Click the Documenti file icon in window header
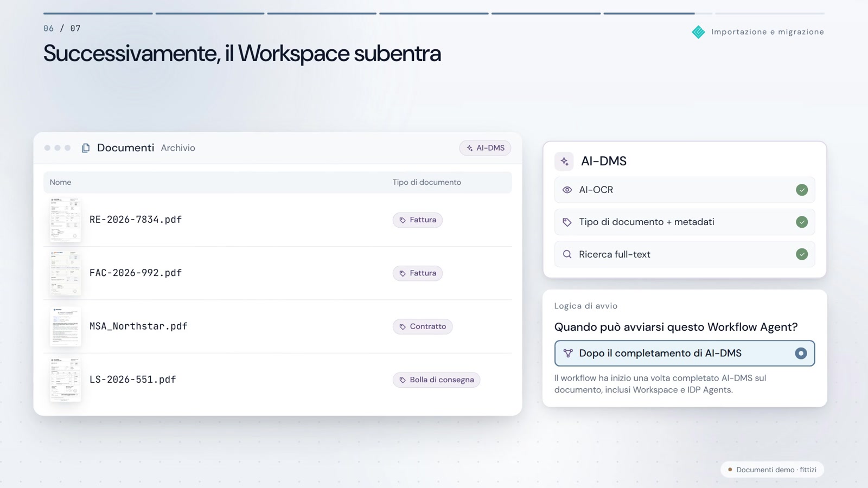The width and height of the screenshot is (868, 488). click(86, 148)
